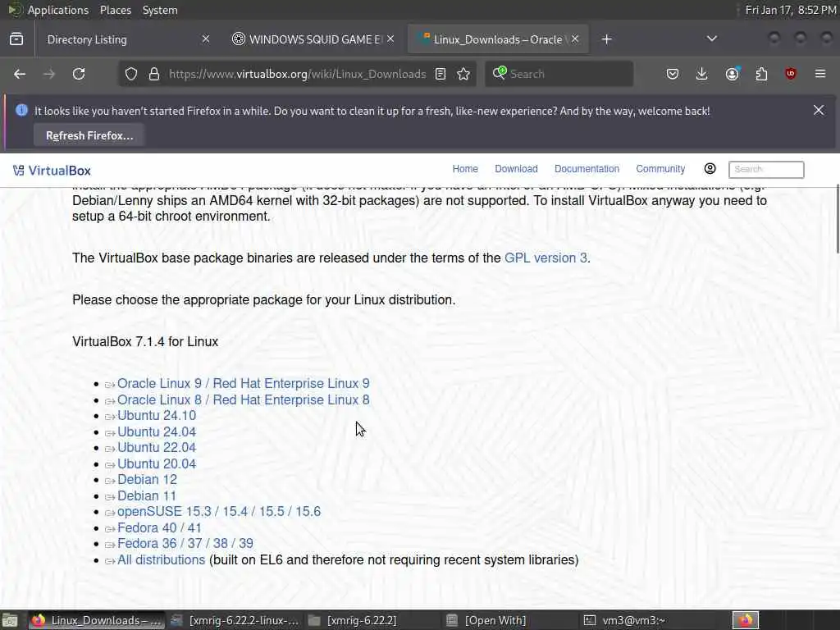The image size is (840, 630).
Task: Go back to previous page
Action: pyautogui.click(x=20, y=74)
